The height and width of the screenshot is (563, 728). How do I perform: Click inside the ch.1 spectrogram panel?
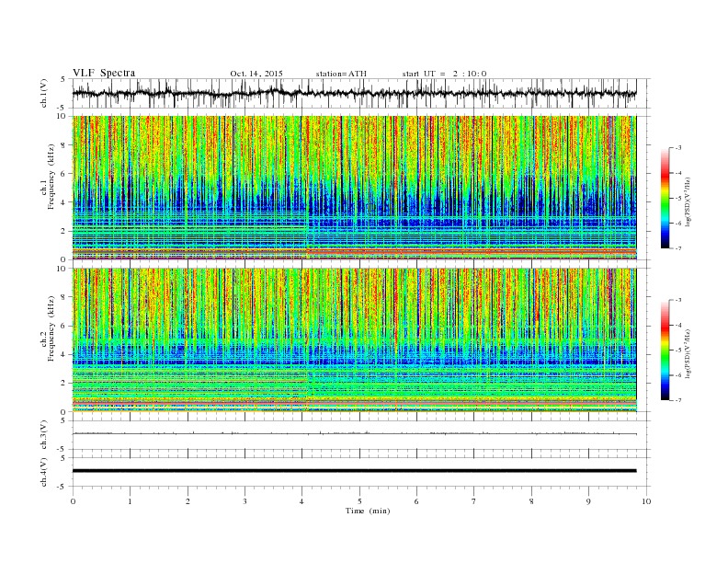[x=354, y=188]
